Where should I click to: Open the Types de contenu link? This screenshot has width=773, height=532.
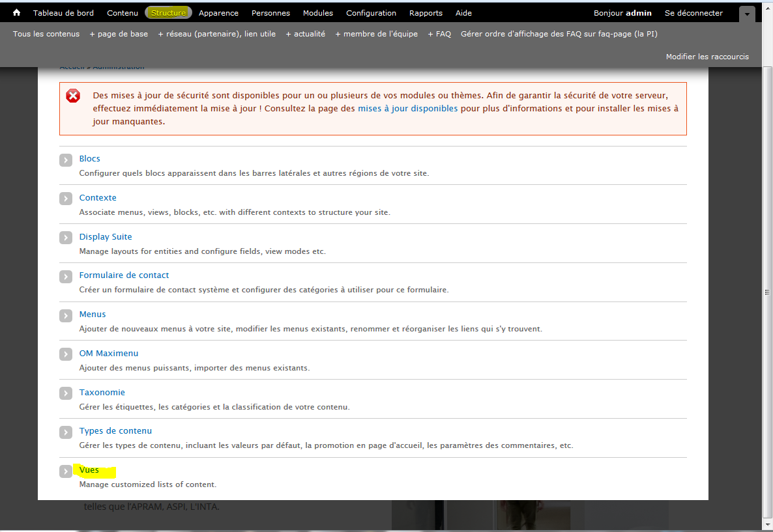click(115, 430)
